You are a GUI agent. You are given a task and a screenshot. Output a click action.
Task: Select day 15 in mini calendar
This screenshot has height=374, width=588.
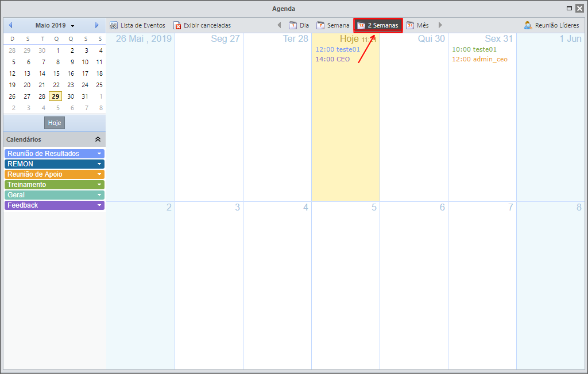click(56, 73)
